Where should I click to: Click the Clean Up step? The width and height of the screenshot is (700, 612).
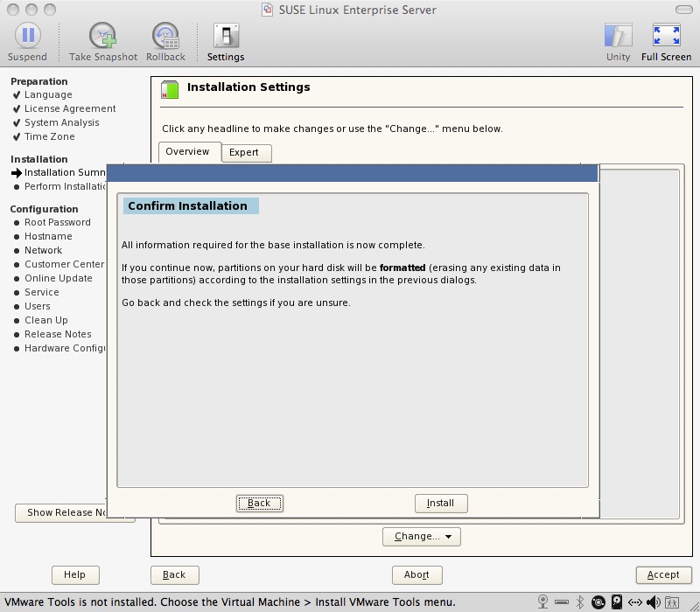(x=46, y=320)
